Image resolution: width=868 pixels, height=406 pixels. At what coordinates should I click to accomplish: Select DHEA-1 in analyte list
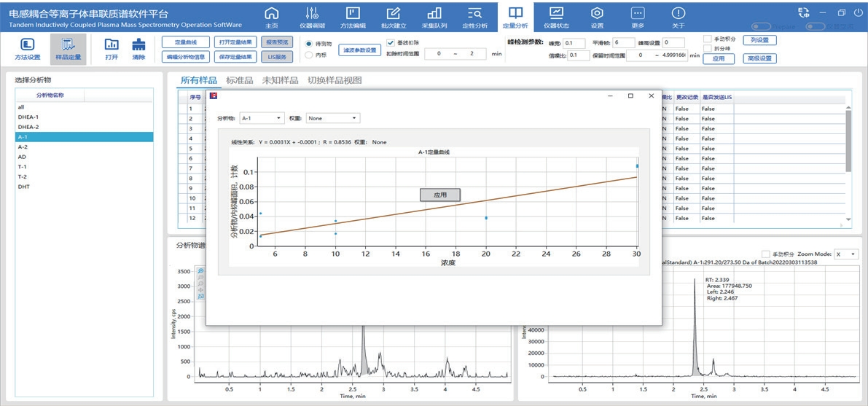[84, 117]
